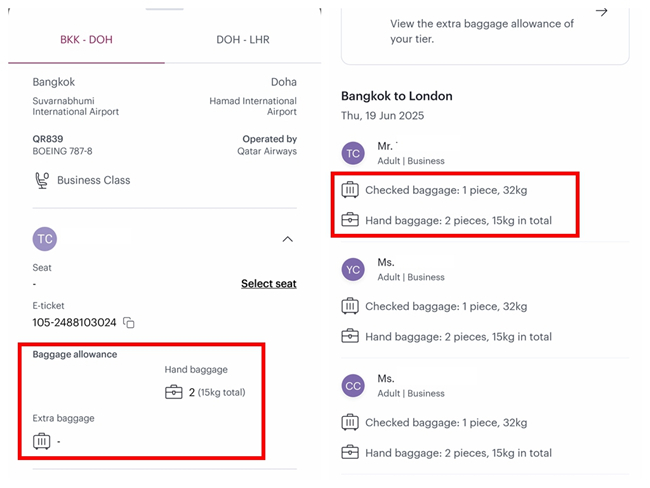The image size is (650, 488).
Task: Click hand baggage icon for Mr. passenger
Action: point(350,220)
